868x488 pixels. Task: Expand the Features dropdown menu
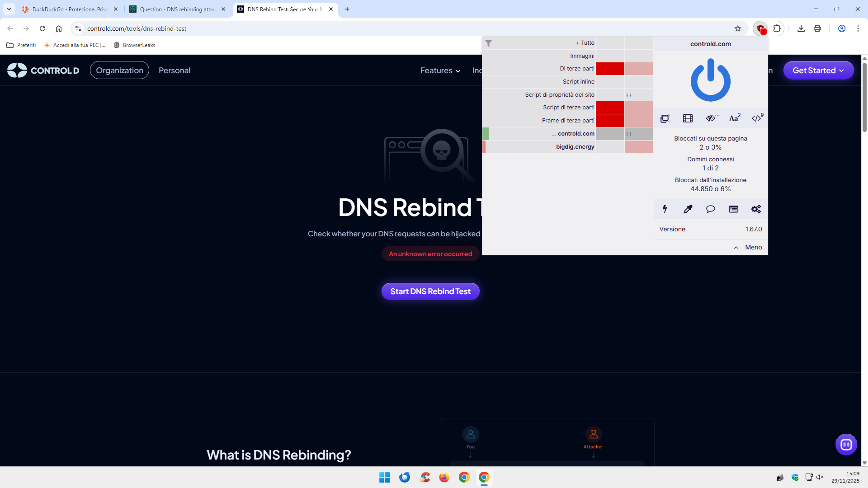click(x=440, y=70)
